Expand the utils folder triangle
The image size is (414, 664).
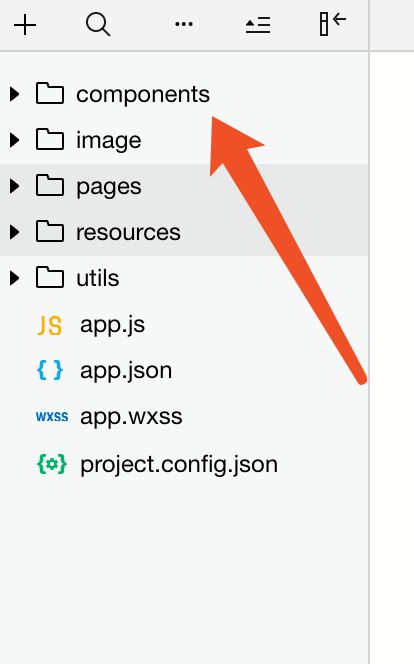tap(14, 278)
